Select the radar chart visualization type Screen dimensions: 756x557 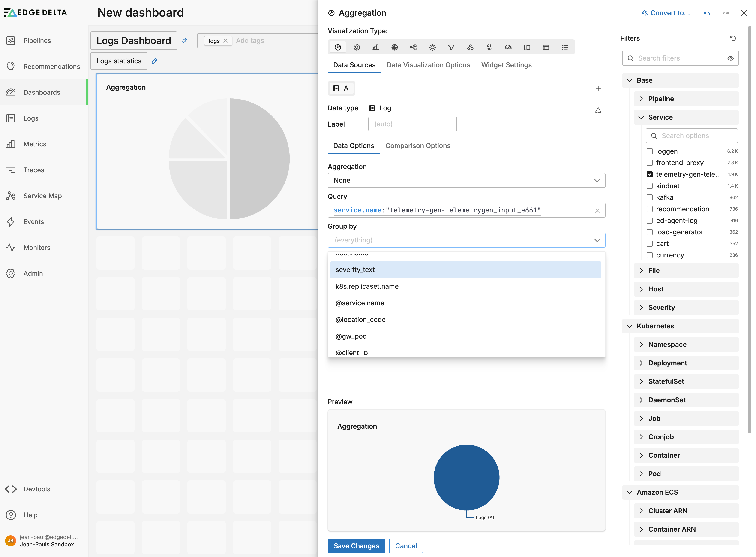tap(395, 48)
